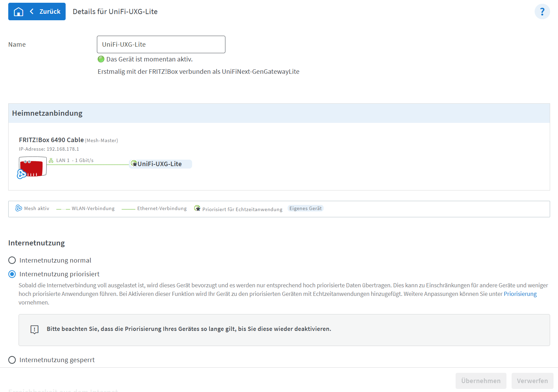Open the home icon in header
This screenshot has width=558, height=392.
18,12
